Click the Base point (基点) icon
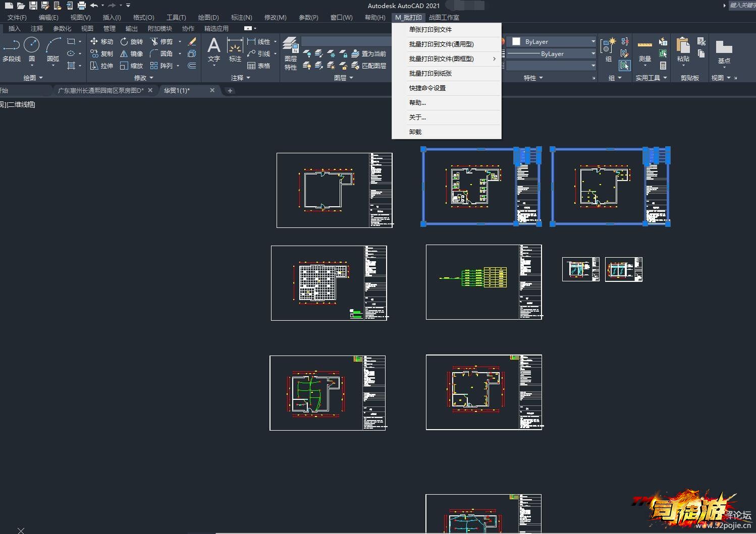Viewport: 756px width, 534px height. click(x=724, y=52)
